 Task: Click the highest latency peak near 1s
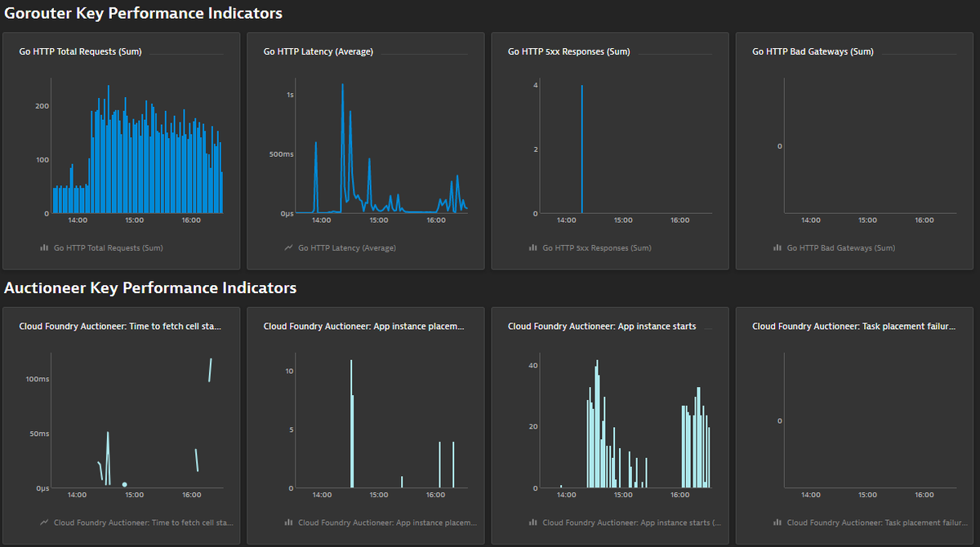point(342,86)
